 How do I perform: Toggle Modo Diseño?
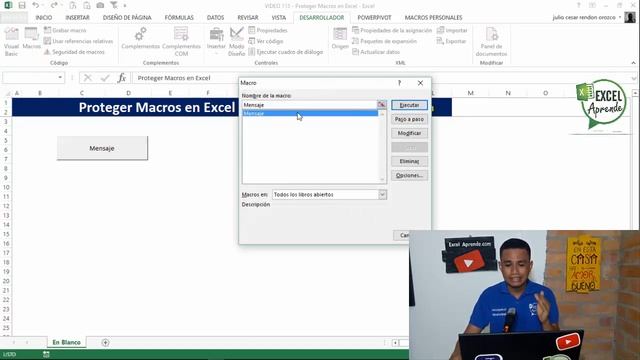click(236, 42)
